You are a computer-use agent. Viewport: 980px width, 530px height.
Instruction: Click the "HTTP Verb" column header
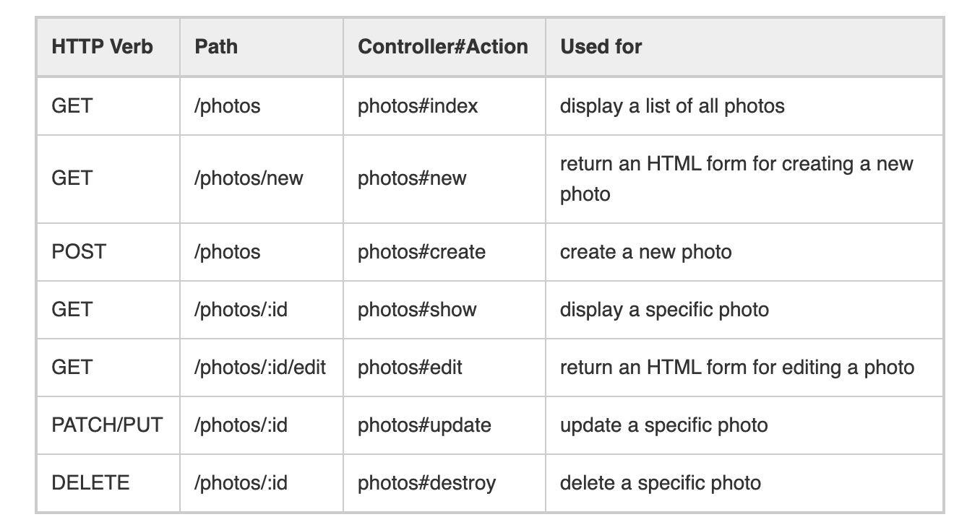(102, 47)
